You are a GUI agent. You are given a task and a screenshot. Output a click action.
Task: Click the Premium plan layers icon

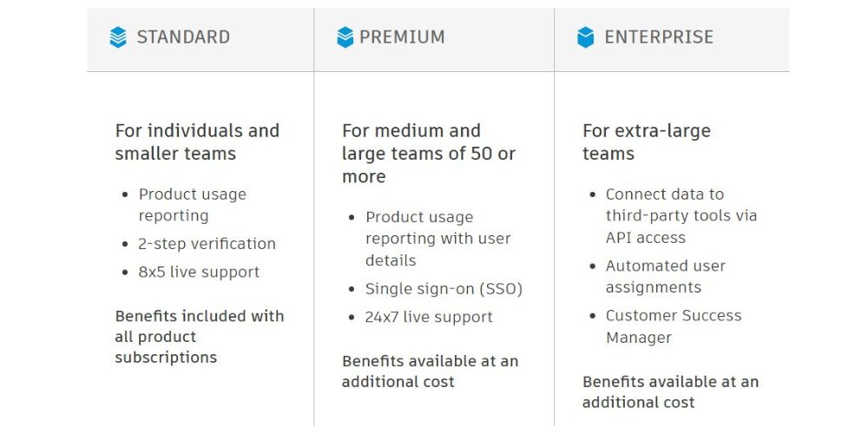point(345,37)
